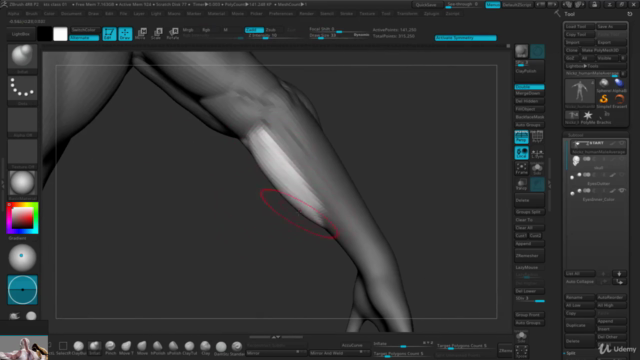Toggle visibility eye of EyesInner_Color subtool
Image resolution: width=640 pixels, height=360 pixels.
pyautogui.click(x=622, y=191)
